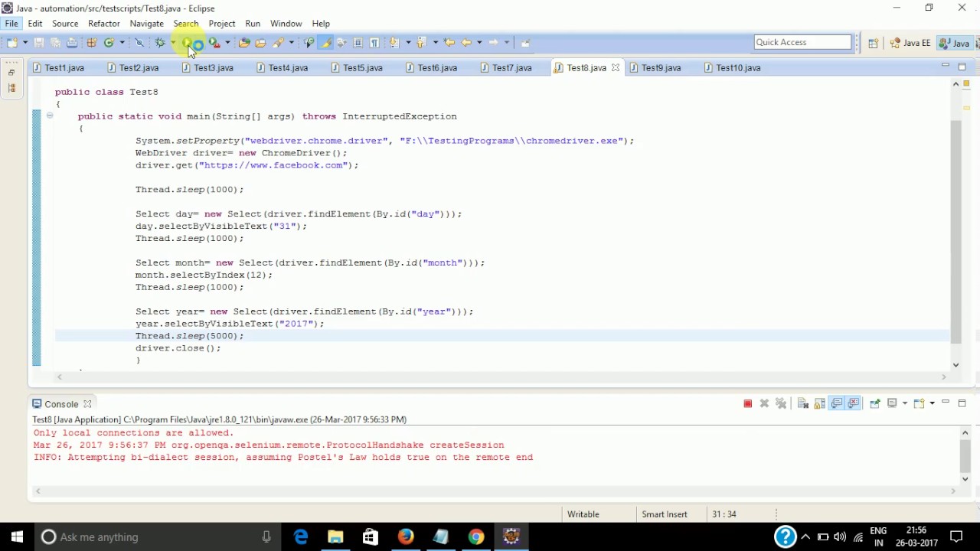Click the Debug bug icon
The image size is (980, 551).
click(x=159, y=43)
